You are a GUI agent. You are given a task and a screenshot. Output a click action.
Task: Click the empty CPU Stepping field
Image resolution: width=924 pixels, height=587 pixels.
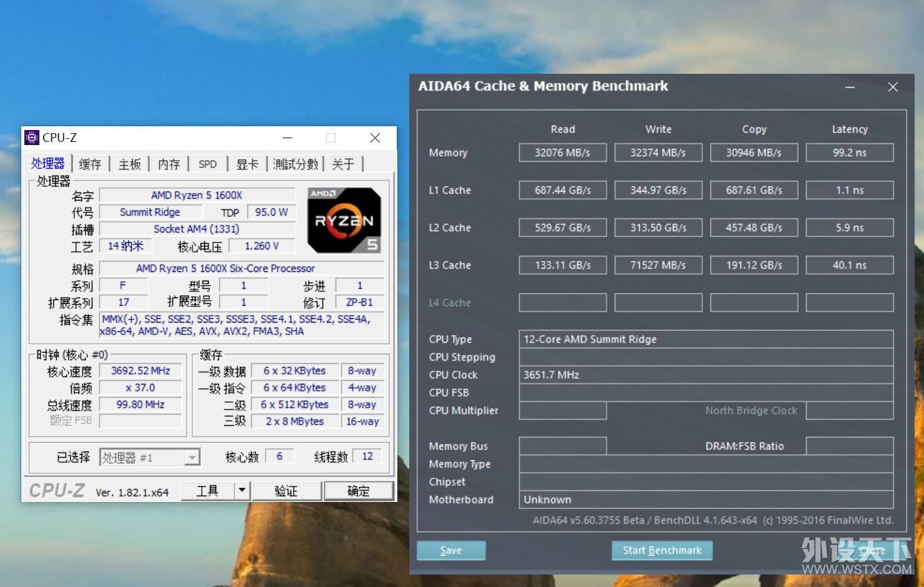tap(706, 357)
